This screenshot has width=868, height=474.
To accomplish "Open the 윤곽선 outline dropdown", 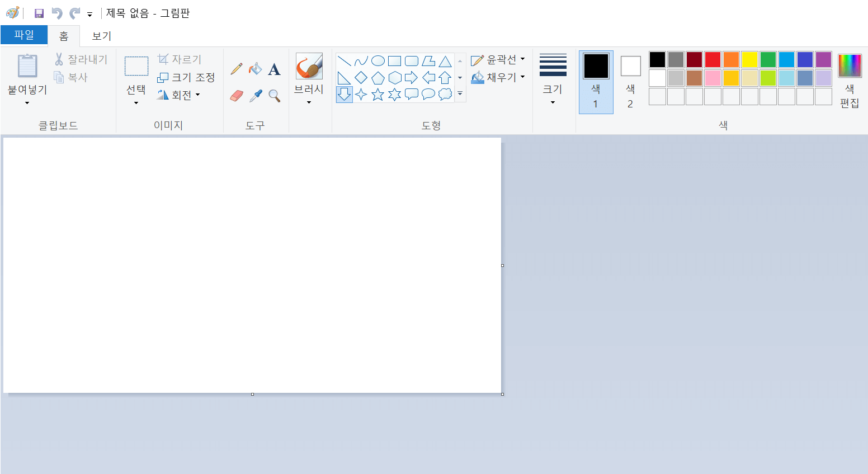I will point(498,59).
